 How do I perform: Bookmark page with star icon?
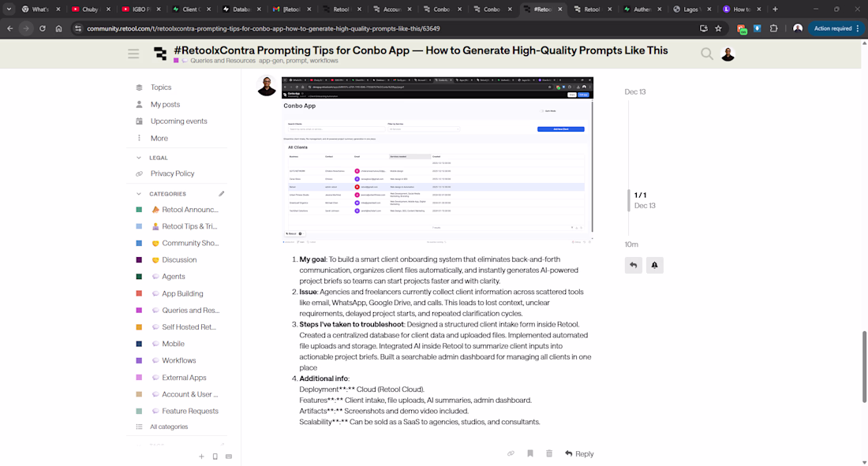[x=719, y=28]
